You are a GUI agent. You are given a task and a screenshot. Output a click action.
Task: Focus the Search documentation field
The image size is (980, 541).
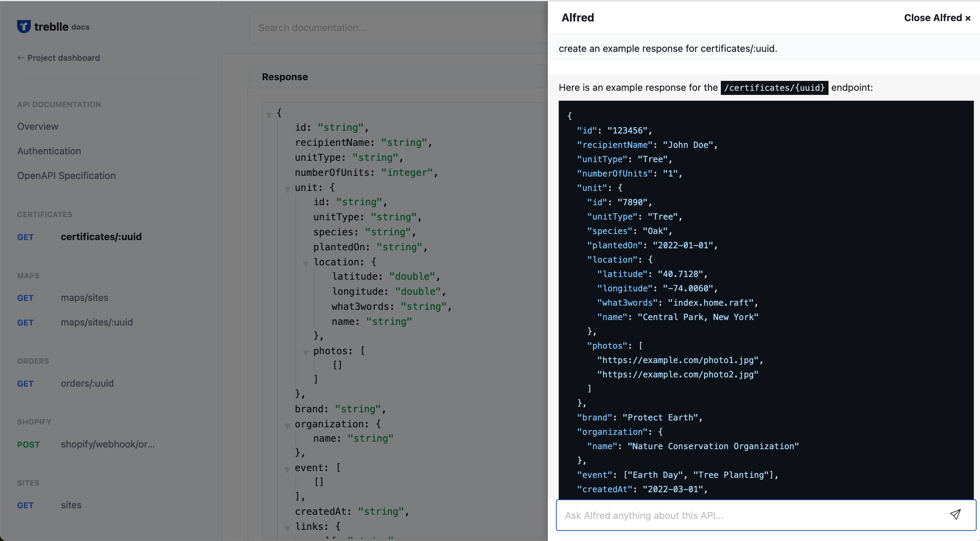398,28
